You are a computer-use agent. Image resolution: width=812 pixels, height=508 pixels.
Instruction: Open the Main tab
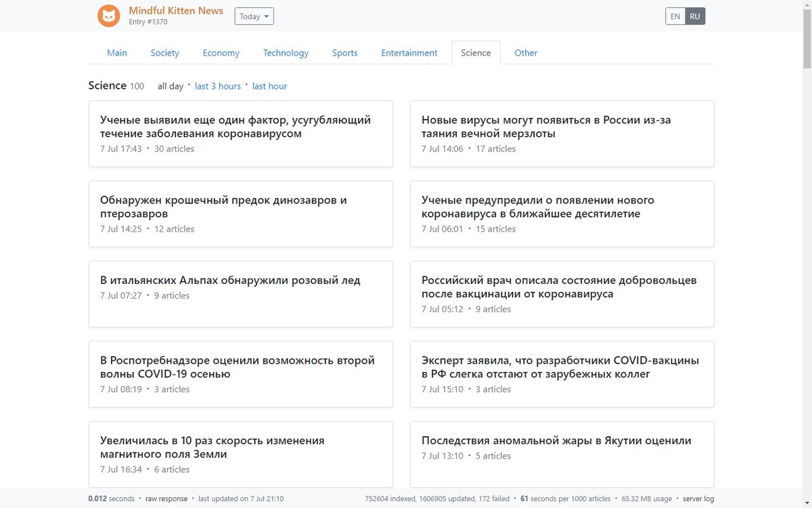[x=117, y=53]
